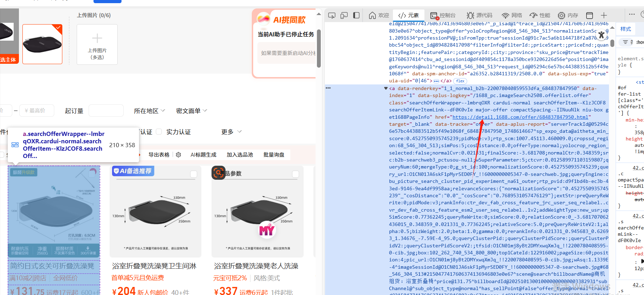
Task: Click the plus icon to add DevTools tab
Action: click(604, 15)
